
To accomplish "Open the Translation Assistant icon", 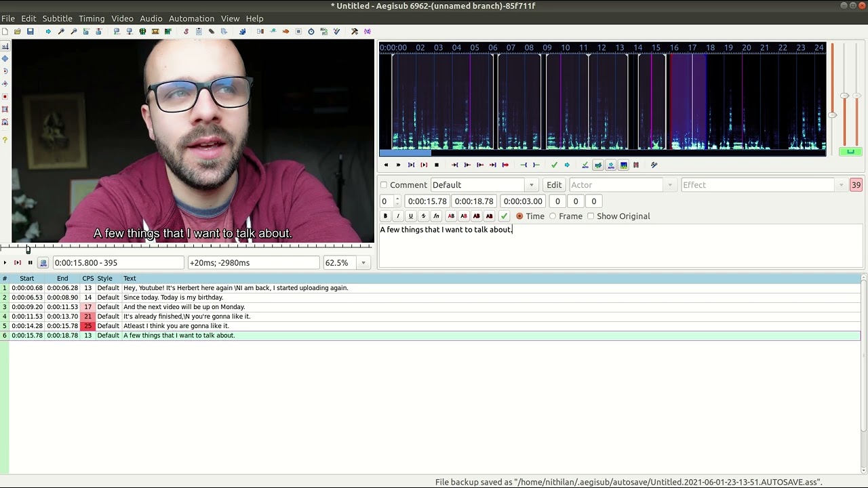I will [285, 31].
